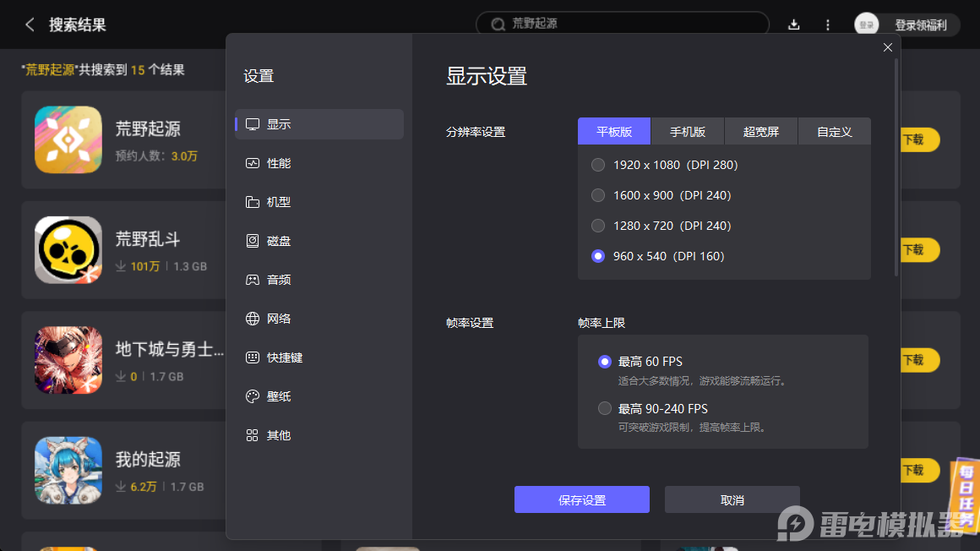Open the 荒野乱斗 game icon
Image resolution: width=980 pixels, height=551 pixels.
tap(68, 250)
